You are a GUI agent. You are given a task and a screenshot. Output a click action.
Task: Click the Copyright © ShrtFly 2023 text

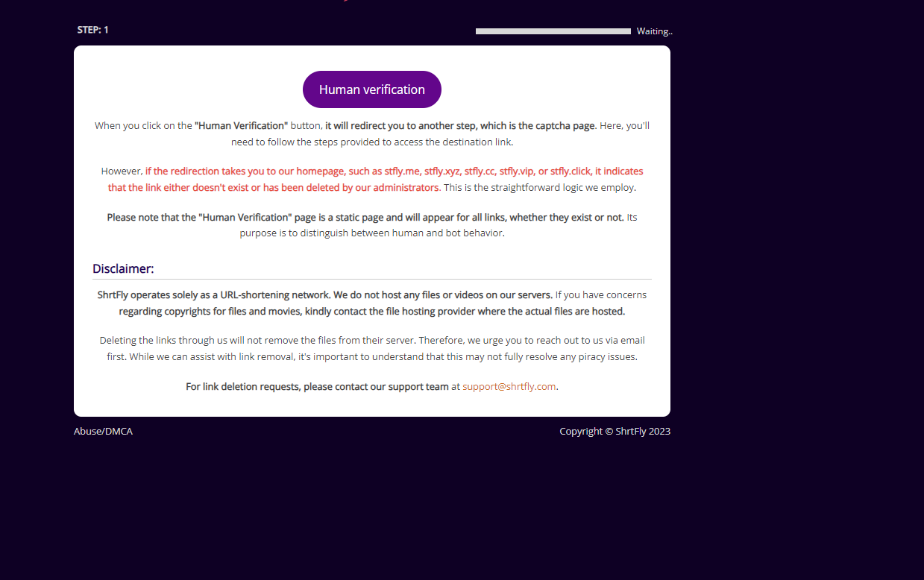tap(615, 431)
